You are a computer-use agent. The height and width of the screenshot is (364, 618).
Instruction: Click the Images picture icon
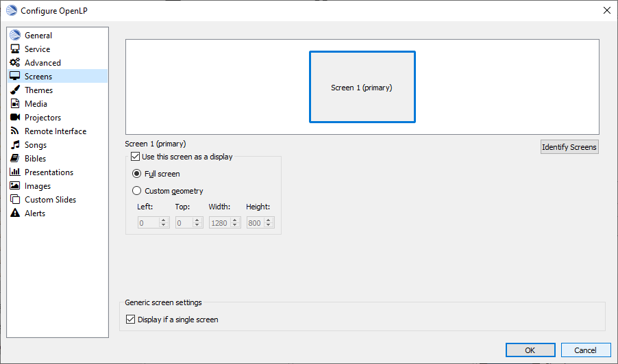click(x=15, y=185)
